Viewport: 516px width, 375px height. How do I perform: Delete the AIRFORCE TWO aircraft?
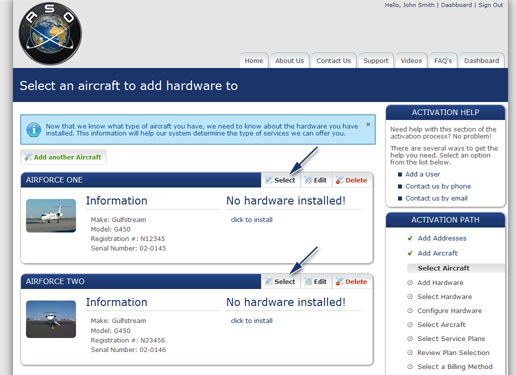tap(352, 282)
